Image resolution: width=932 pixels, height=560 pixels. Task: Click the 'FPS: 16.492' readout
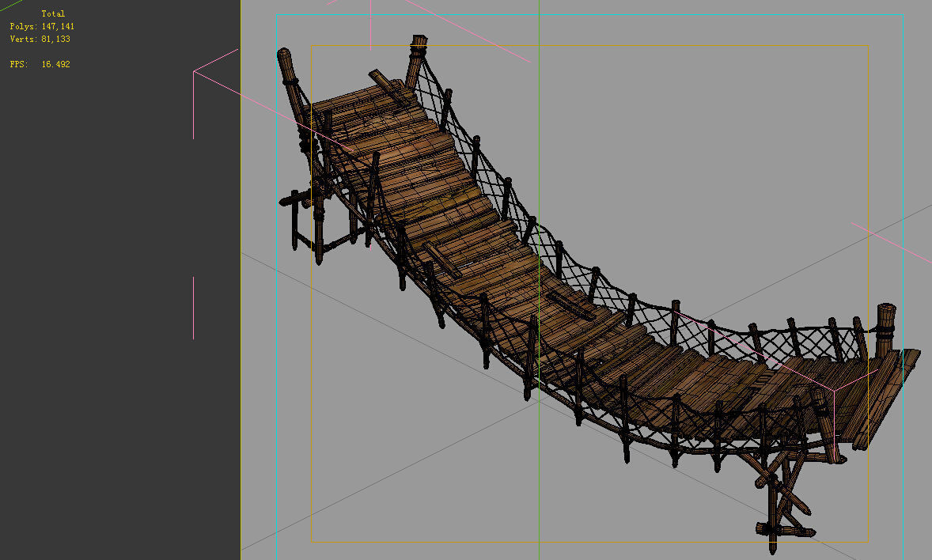[40, 63]
